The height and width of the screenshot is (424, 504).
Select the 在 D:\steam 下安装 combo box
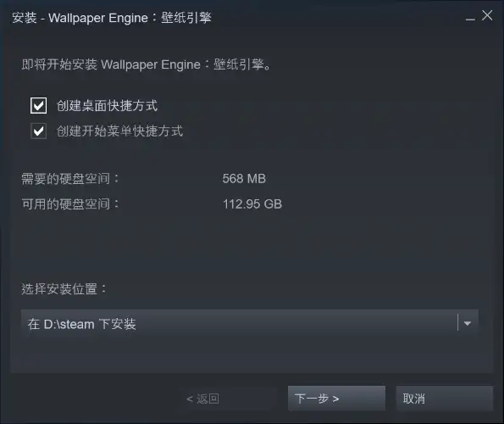[250, 324]
